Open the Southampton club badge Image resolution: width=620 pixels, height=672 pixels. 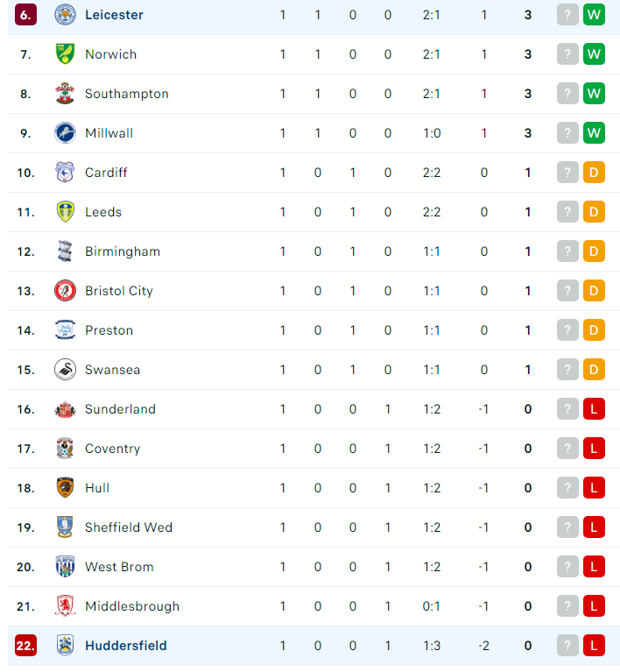click(x=65, y=94)
